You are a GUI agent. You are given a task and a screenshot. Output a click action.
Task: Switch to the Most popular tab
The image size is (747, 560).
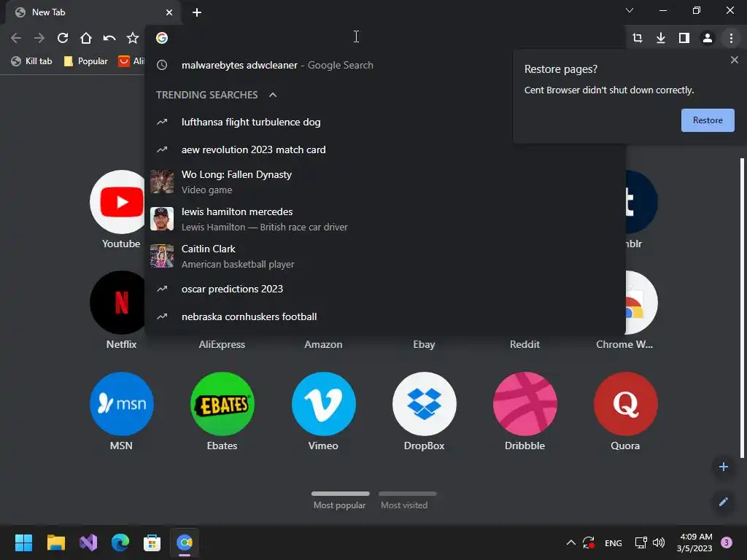(340, 500)
